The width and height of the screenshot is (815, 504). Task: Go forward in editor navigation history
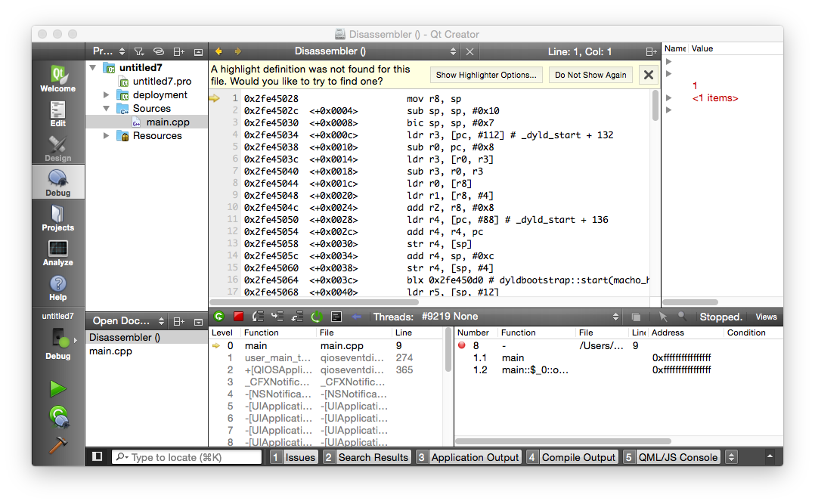click(x=237, y=51)
